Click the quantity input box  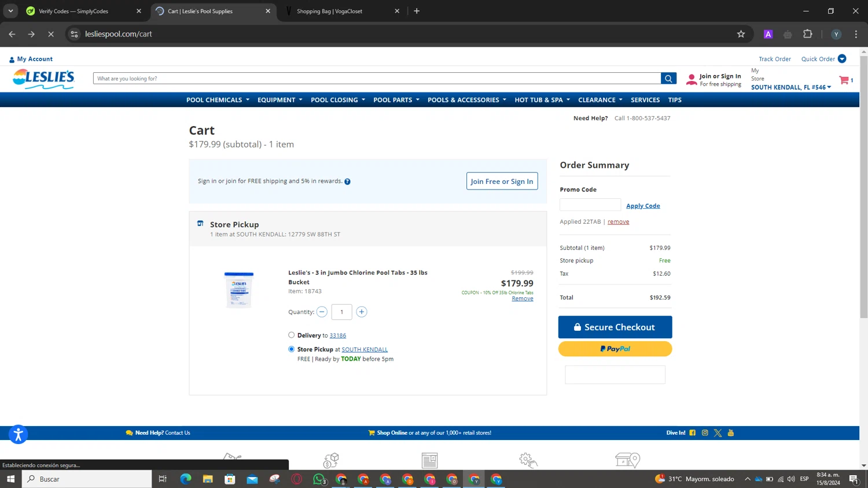[341, 312]
